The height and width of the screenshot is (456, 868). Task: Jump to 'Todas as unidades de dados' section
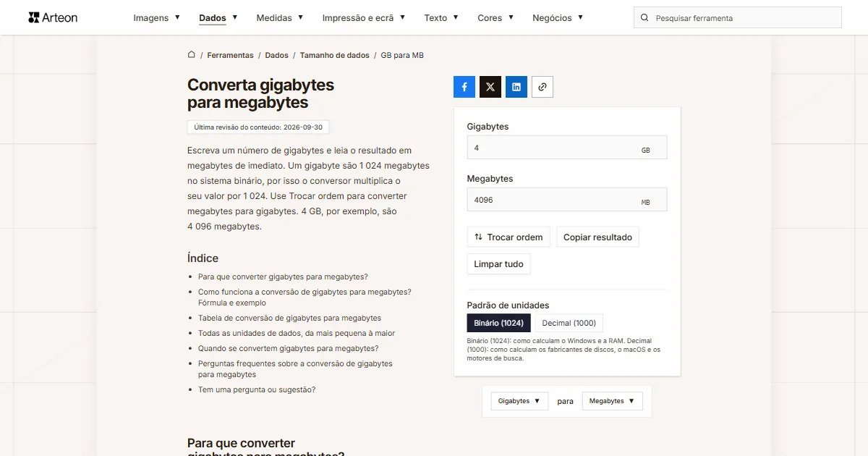(297, 333)
